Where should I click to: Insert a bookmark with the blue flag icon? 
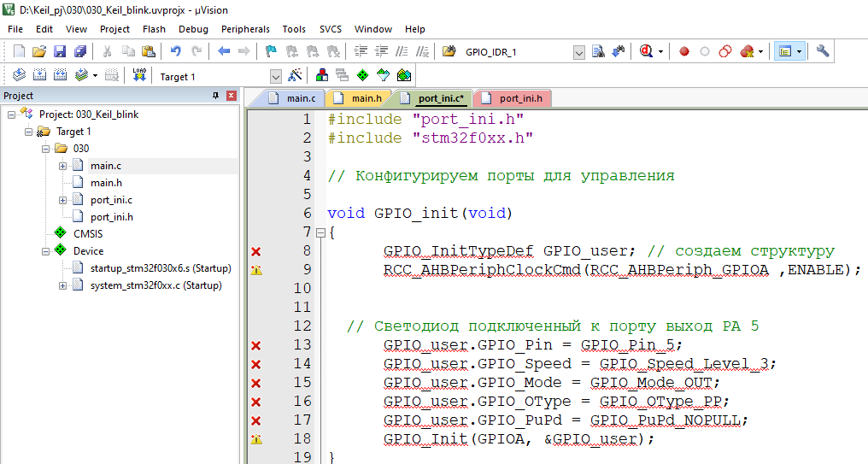[x=272, y=51]
